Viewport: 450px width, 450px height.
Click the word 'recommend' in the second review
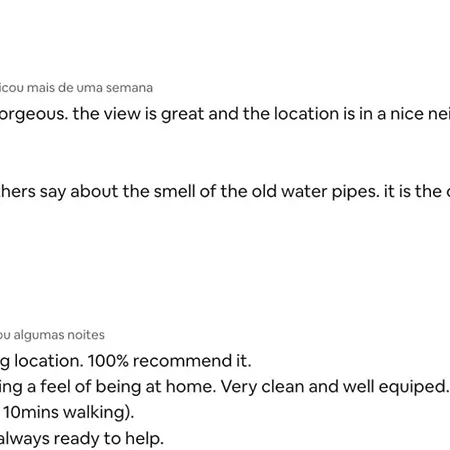pyautogui.click(x=180, y=361)
